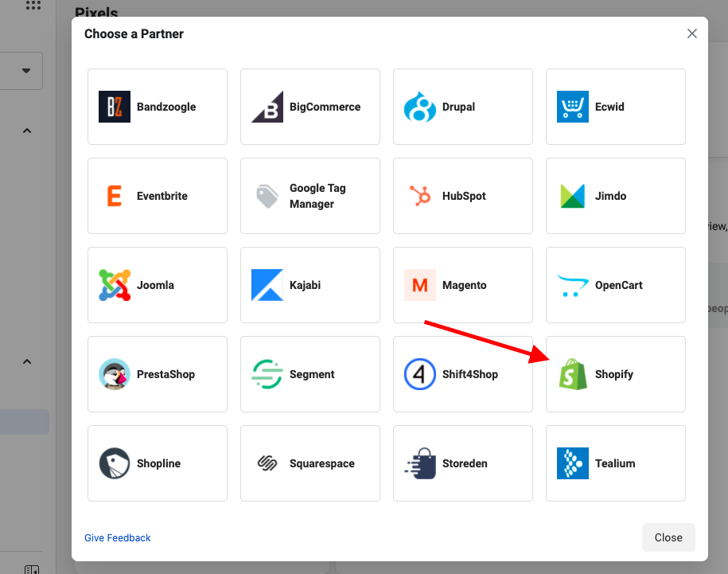Click the Drupal droplet logo
Viewport: 728px width, 574px height.
click(x=420, y=107)
